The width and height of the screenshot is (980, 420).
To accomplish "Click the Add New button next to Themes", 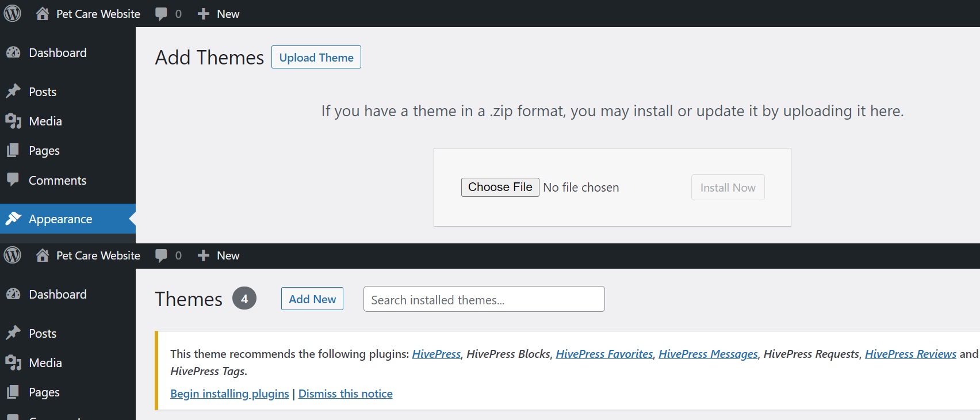I will [312, 299].
